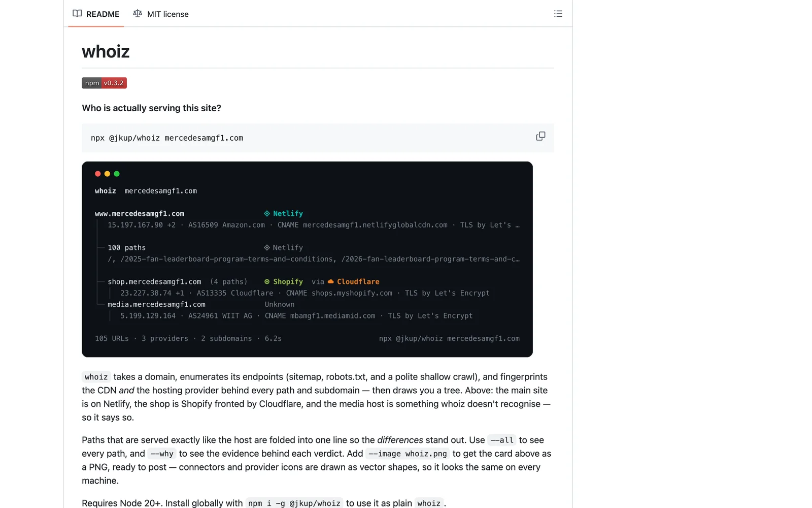The height and width of the screenshot is (508, 812).
Task: Click the inline 'whoiz' code at paragraph start
Action: point(96,377)
